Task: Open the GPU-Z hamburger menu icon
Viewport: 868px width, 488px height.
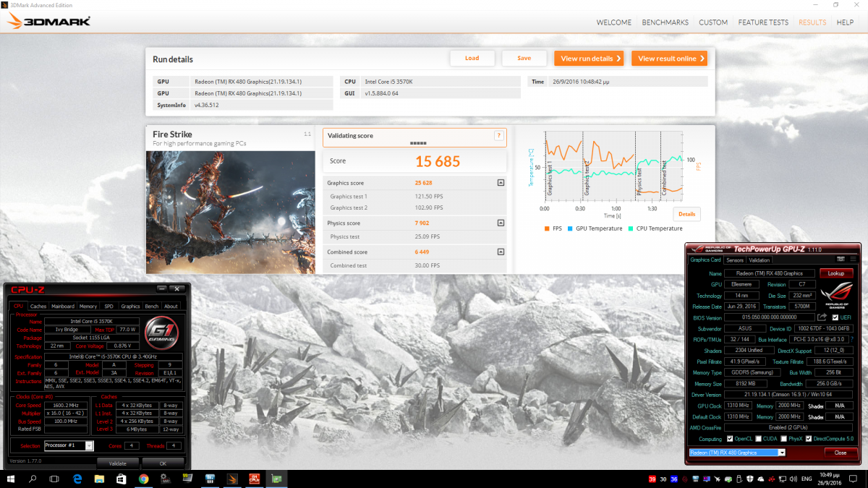Action: [x=854, y=260]
